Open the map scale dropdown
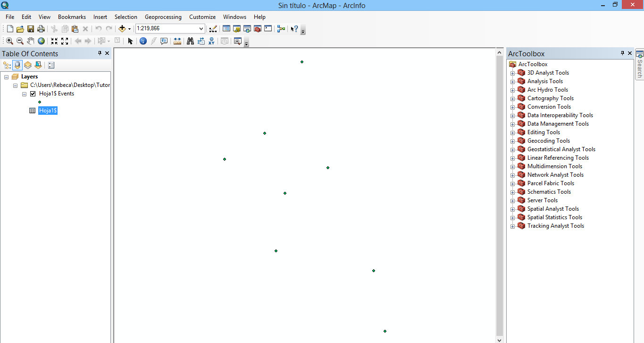This screenshot has width=644, height=343. click(x=201, y=29)
